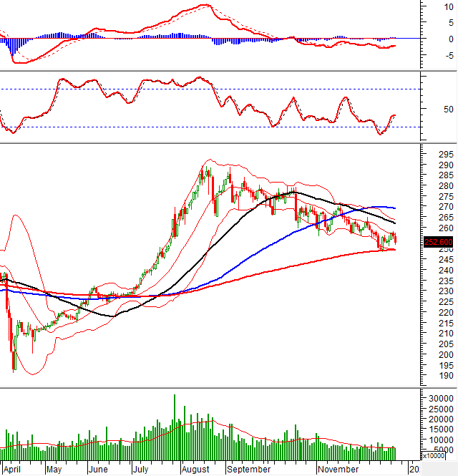Screen dimensions: 458x476
Task: Select the June label on time axis
Action: point(98,470)
